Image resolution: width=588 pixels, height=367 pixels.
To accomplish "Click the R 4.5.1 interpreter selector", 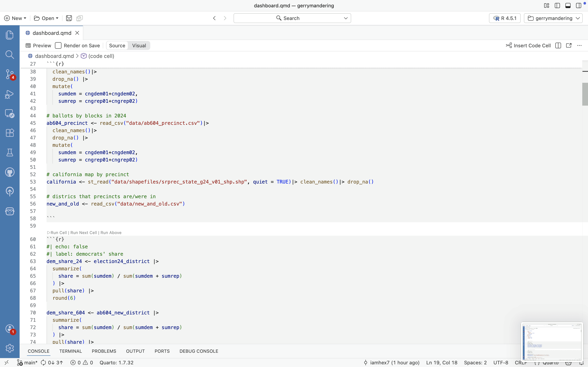I will point(504,18).
